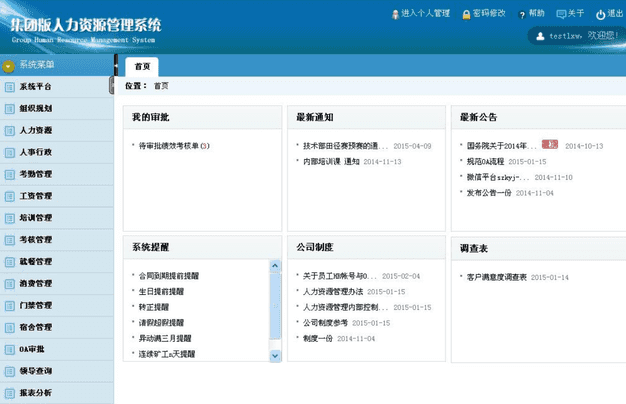Open 关于员工HR帐号与OA... policy
Viewport: 626px width, 404px height.
click(340, 276)
